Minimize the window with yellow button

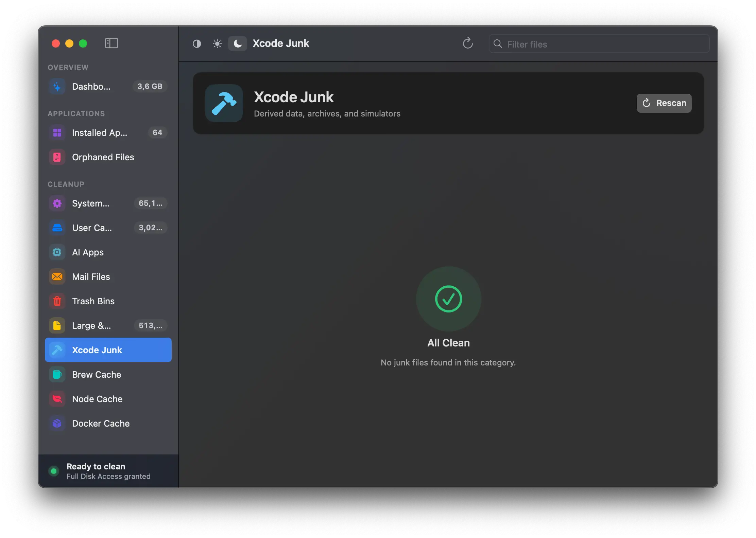(69, 43)
